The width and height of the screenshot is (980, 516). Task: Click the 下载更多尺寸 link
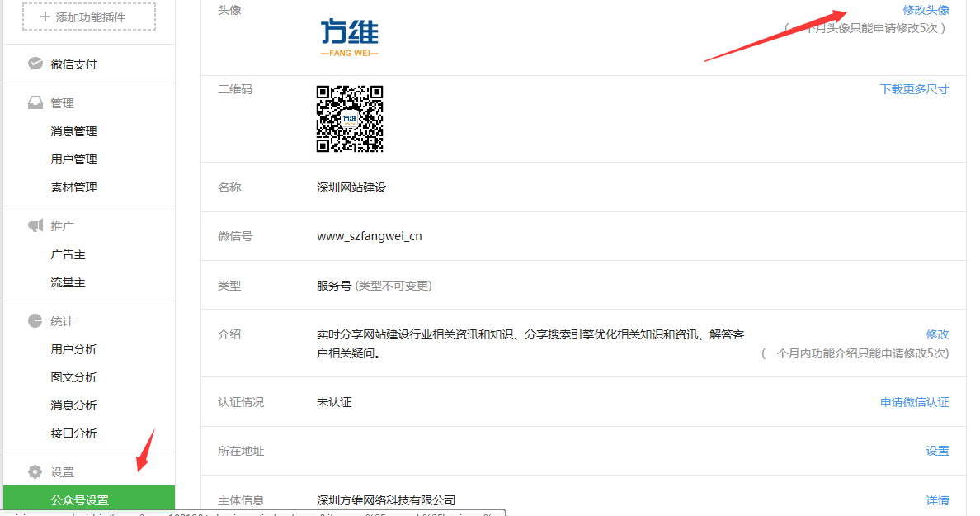click(914, 89)
